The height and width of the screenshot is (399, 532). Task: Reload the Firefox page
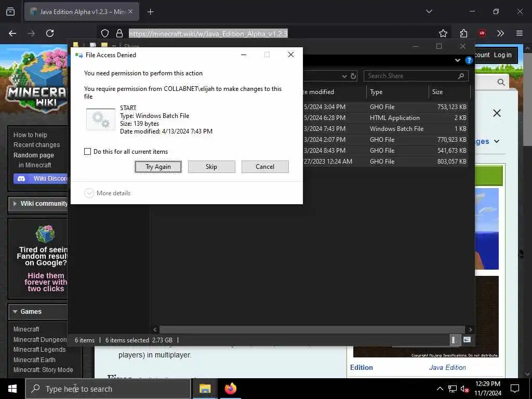pyautogui.click(x=50, y=33)
